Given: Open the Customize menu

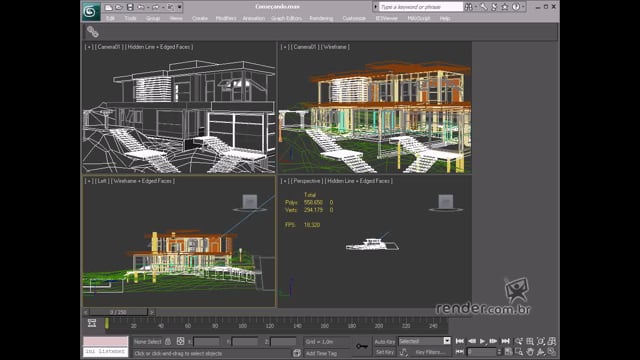Looking at the screenshot, I should [x=354, y=18].
